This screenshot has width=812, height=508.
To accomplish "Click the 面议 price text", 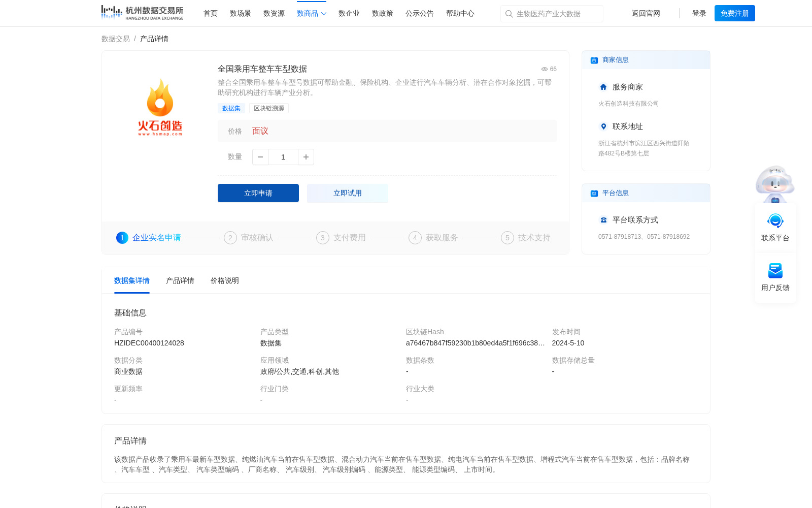I will click(x=260, y=131).
